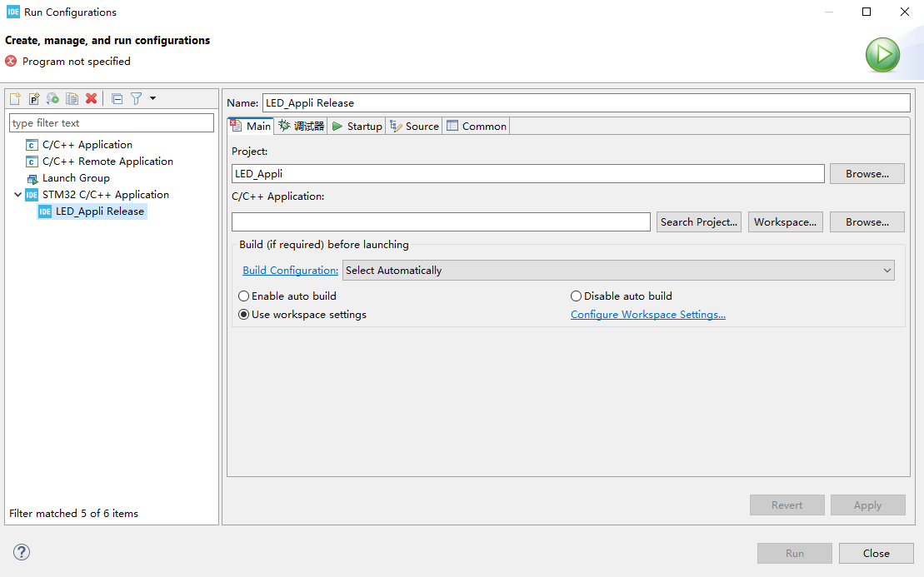Click the Workspace... button
The image size is (924, 577).
pyautogui.click(x=785, y=222)
